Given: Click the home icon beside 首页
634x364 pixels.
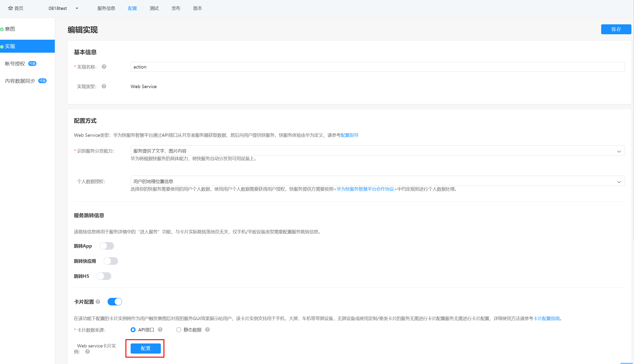Looking at the screenshot, I should (x=10, y=8).
